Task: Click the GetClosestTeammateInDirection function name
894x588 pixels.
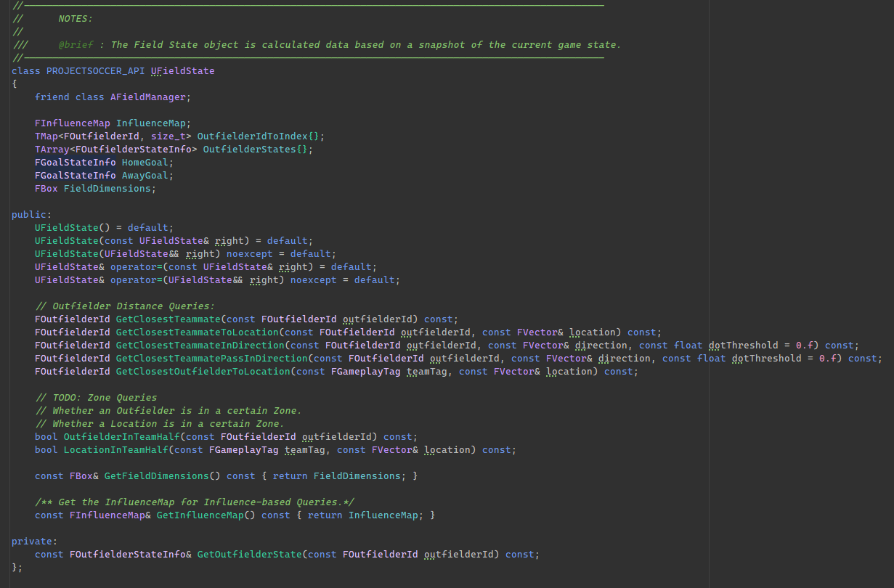Action: pos(200,346)
